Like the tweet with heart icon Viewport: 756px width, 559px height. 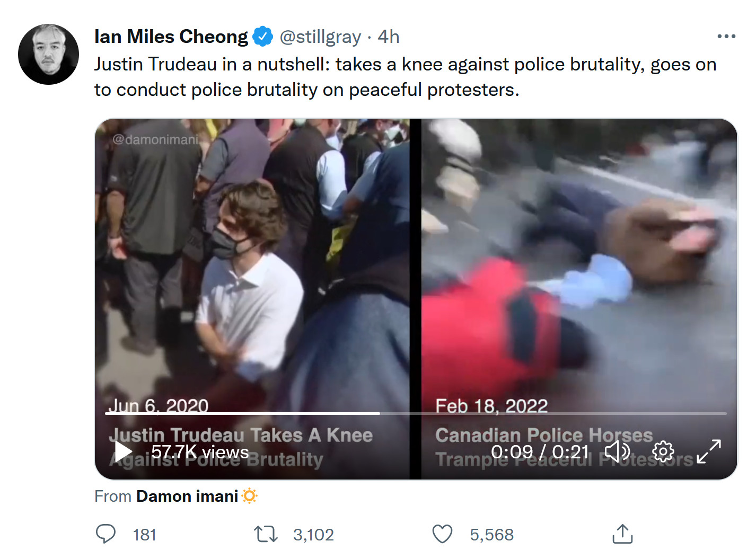(x=442, y=534)
